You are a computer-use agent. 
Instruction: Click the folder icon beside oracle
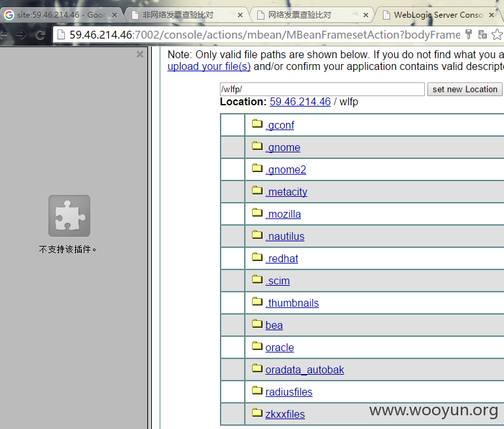[x=257, y=345]
